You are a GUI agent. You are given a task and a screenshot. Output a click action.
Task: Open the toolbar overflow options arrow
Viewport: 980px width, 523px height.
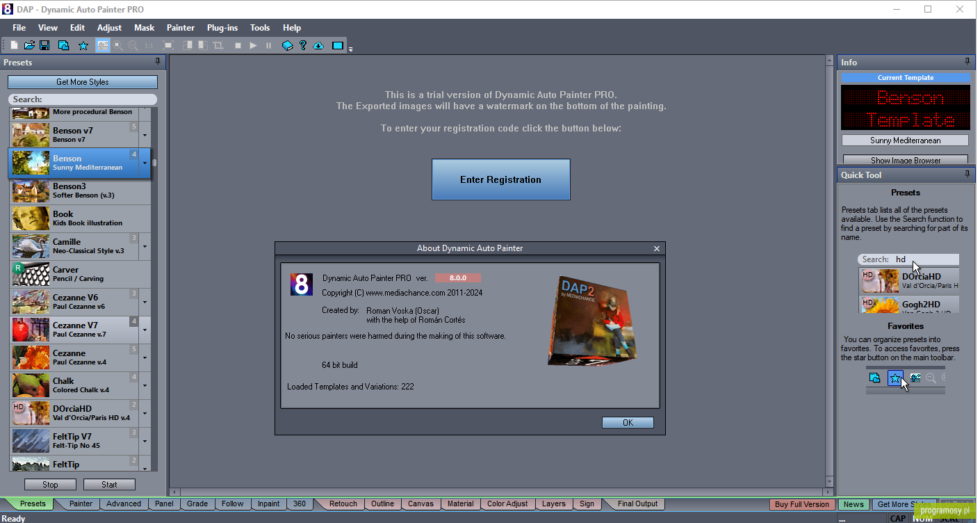pyautogui.click(x=351, y=49)
